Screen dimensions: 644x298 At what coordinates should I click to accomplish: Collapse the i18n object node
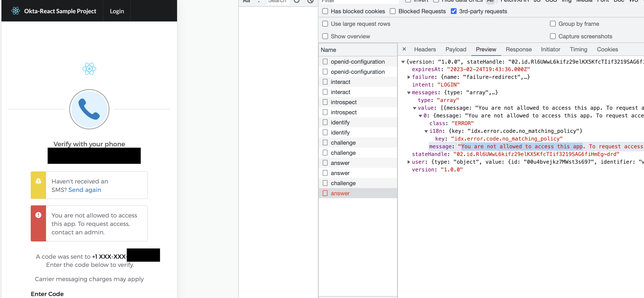tap(426, 131)
